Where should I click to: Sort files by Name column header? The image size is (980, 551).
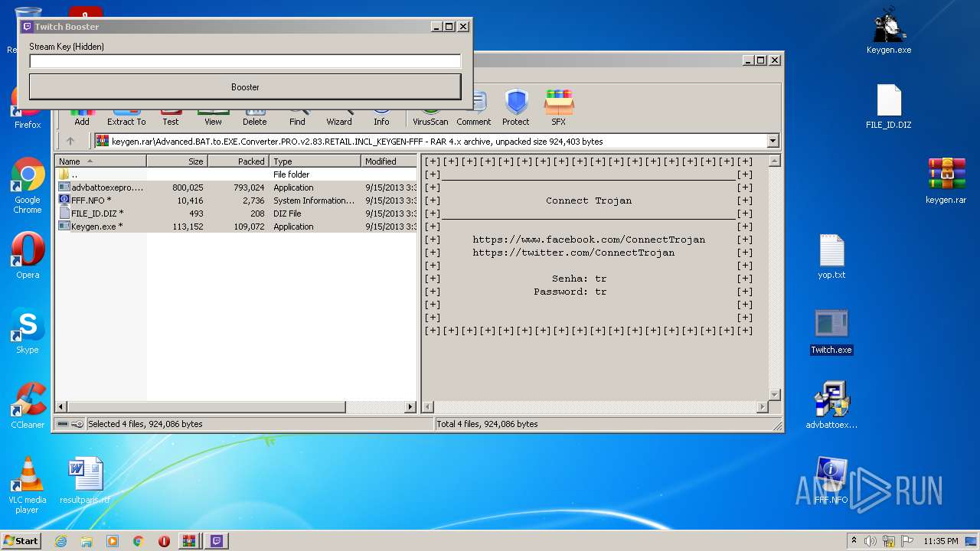pos(100,161)
